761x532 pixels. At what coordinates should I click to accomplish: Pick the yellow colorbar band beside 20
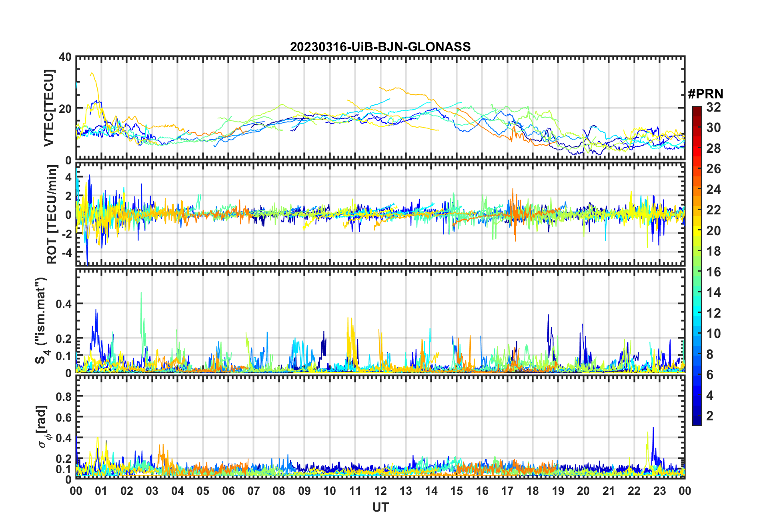[697, 231]
